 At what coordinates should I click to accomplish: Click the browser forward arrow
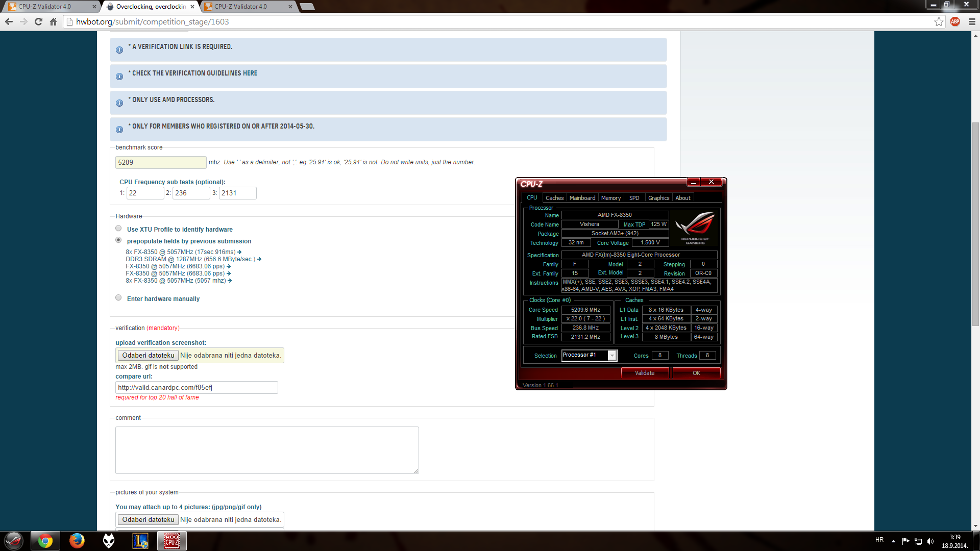23,21
